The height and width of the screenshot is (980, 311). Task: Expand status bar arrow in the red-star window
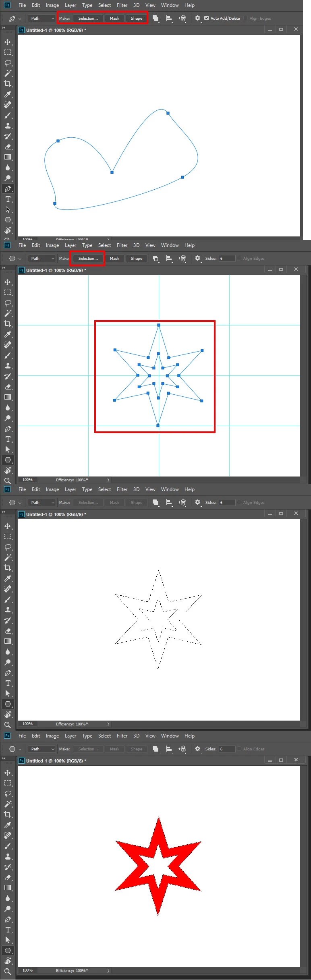tap(108, 971)
